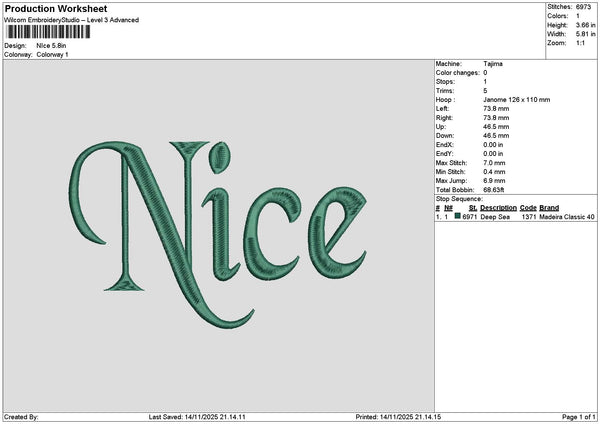Click the thread code 1371
600x424 pixels.
[x=529, y=217]
